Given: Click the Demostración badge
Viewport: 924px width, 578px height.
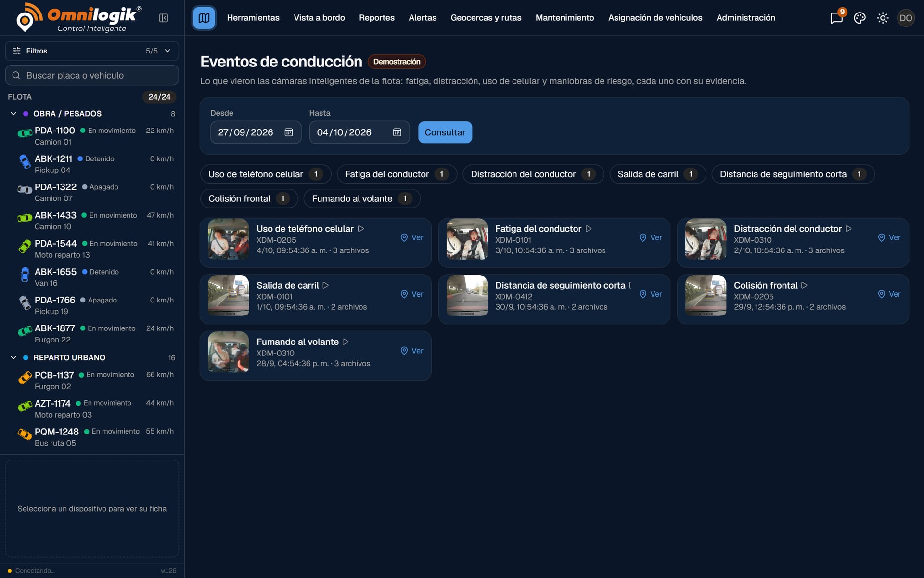Looking at the screenshot, I should pos(397,62).
